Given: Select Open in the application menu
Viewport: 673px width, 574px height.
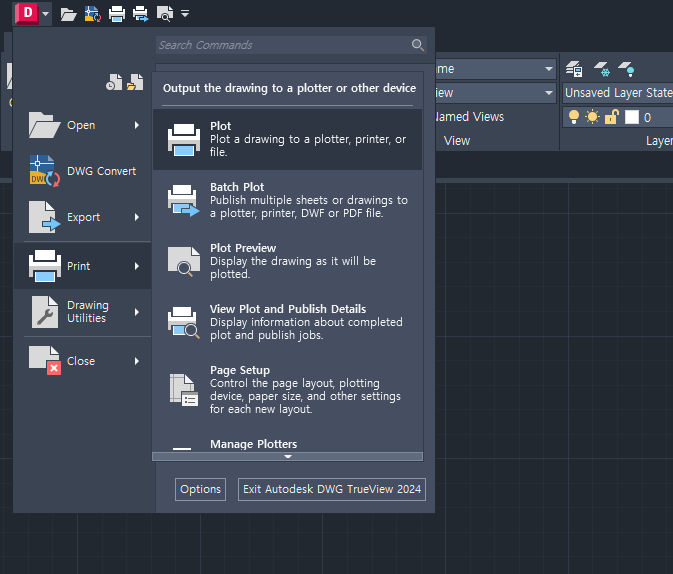Looking at the screenshot, I should pos(84,125).
